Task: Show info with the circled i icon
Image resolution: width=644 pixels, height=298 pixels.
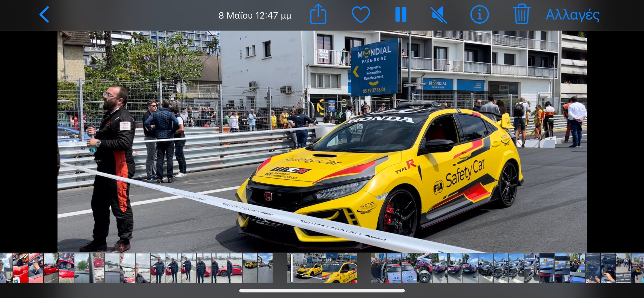Action: (479, 15)
